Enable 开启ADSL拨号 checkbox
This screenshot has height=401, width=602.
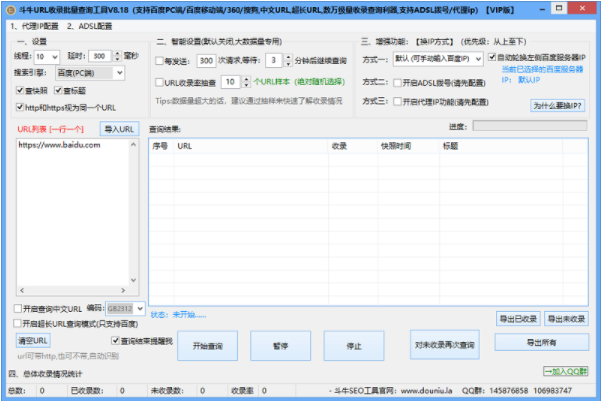coord(398,83)
